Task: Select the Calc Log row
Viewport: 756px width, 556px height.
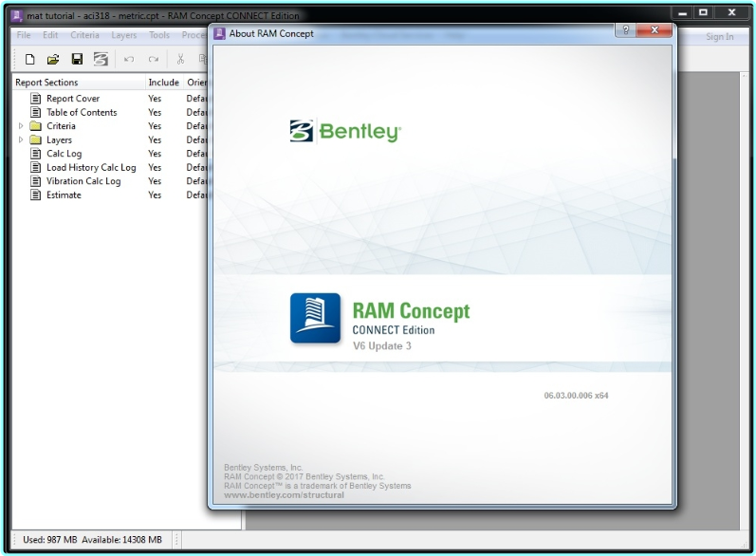Action: tap(112, 154)
